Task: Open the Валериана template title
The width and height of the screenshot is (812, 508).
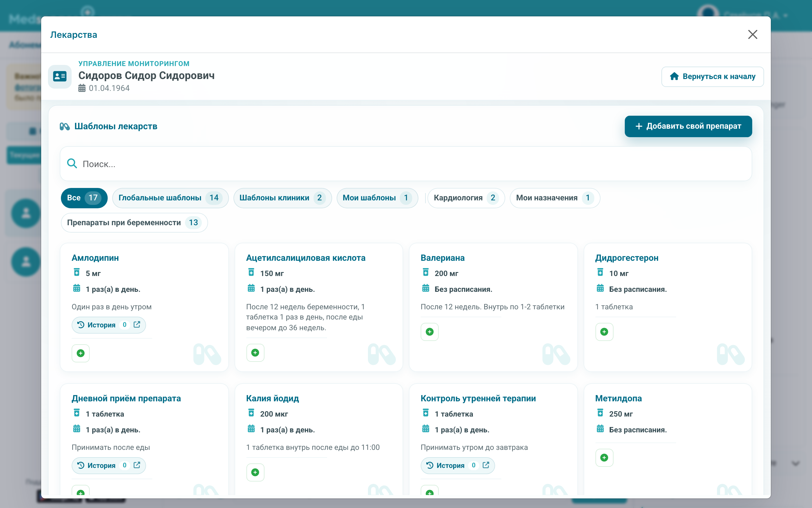Action: point(443,258)
